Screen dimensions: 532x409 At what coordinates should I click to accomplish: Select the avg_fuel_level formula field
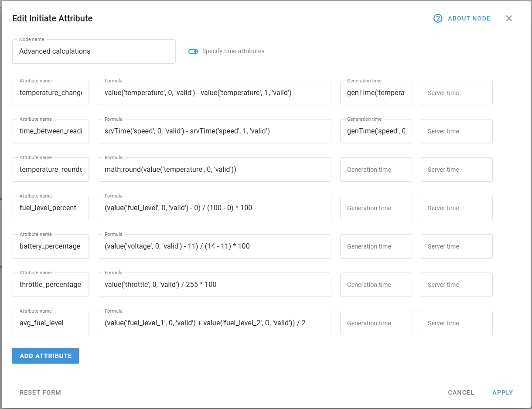click(x=215, y=323)
